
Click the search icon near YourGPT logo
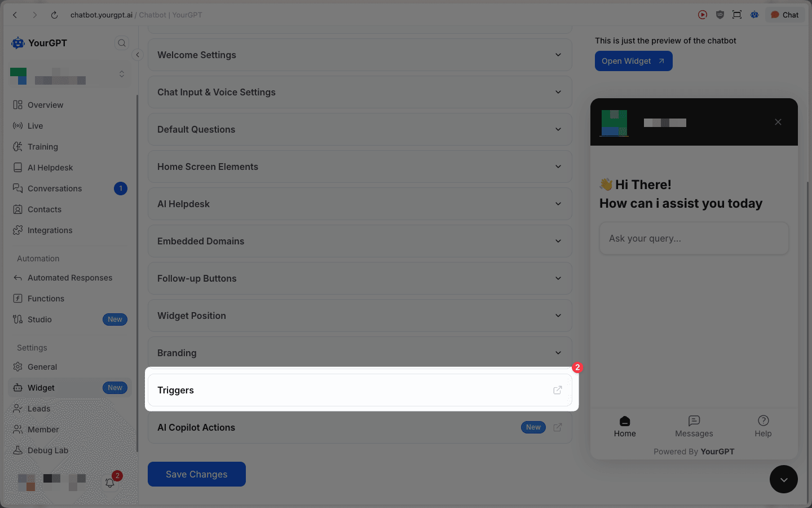click(x=122, y=42)
